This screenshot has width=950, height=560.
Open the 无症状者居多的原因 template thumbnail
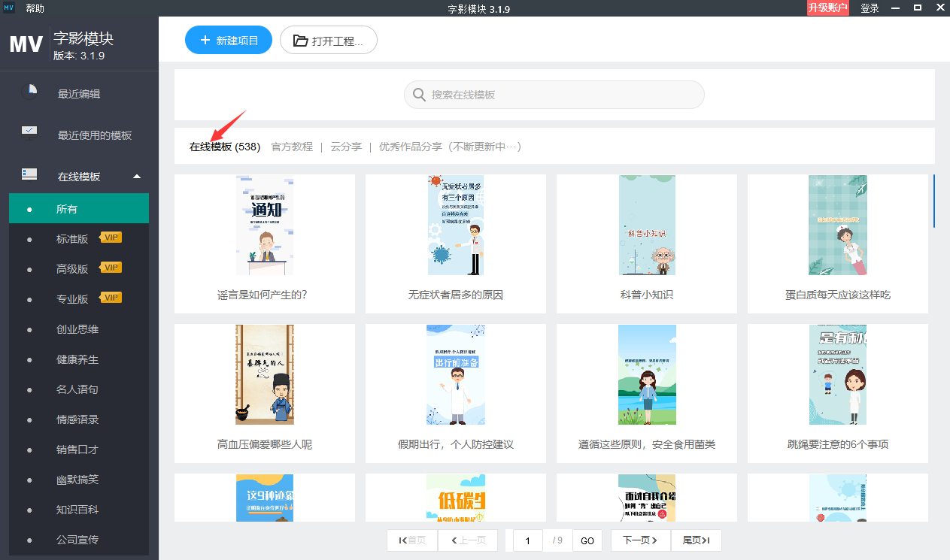[x=456, y=225]
